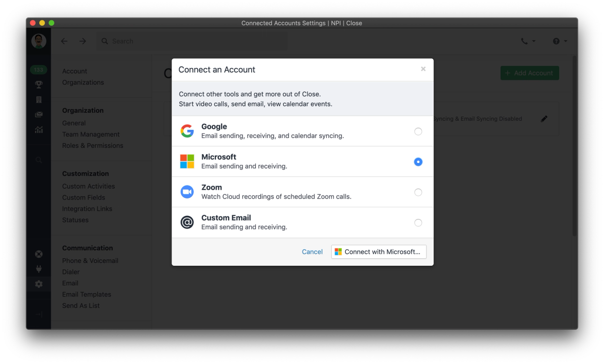Select the Zoom radio button
The image size is (604, 364).
418,192
